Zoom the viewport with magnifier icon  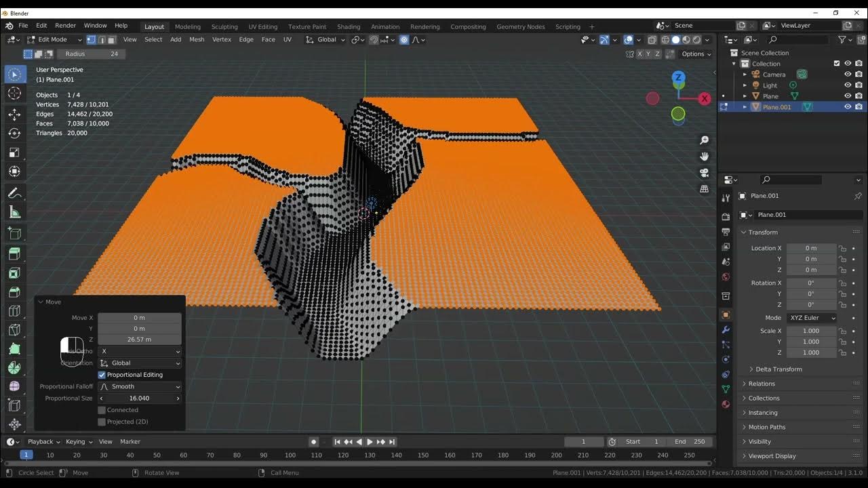(x=705, y=140)
